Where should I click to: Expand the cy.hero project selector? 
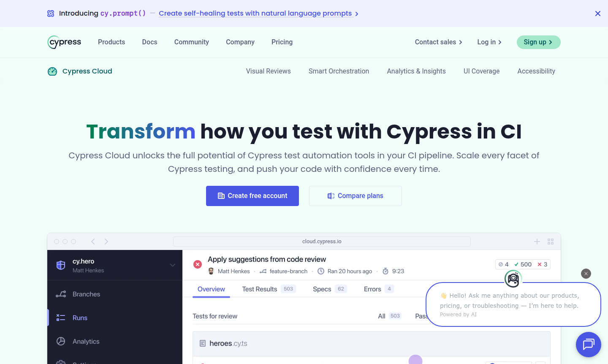tap(172, 265)
